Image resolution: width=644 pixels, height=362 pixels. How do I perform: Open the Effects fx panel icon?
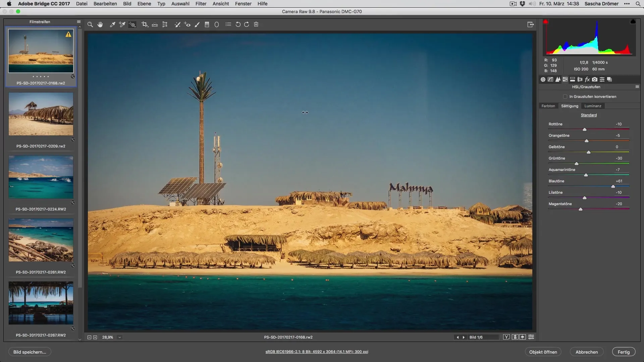[x=587, y=79]
